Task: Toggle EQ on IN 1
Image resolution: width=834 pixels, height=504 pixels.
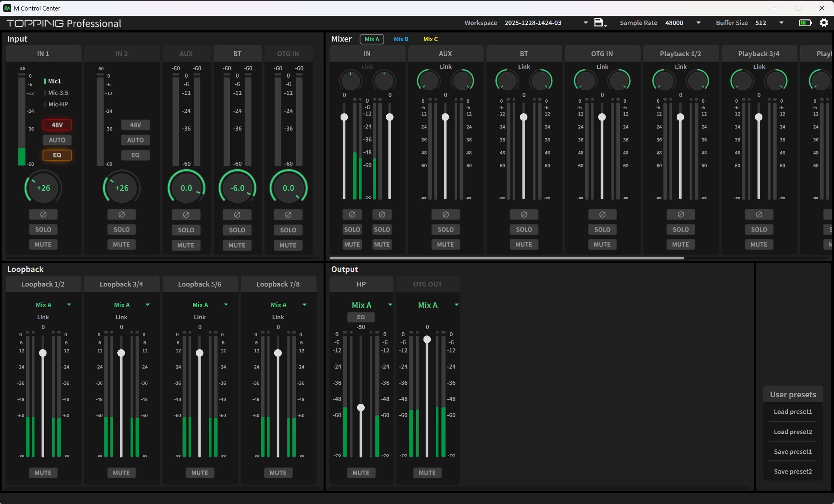Action: pos(57,155)
